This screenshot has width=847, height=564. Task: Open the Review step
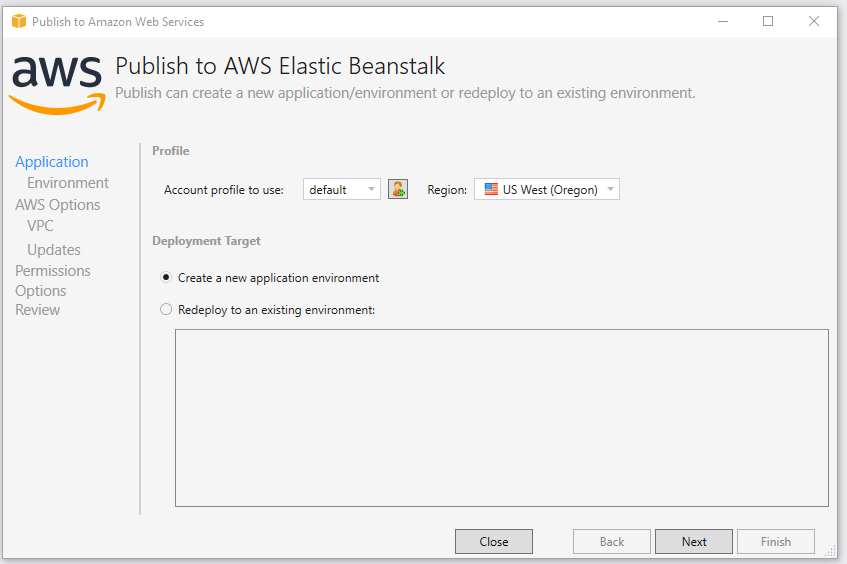coord(38,310)
